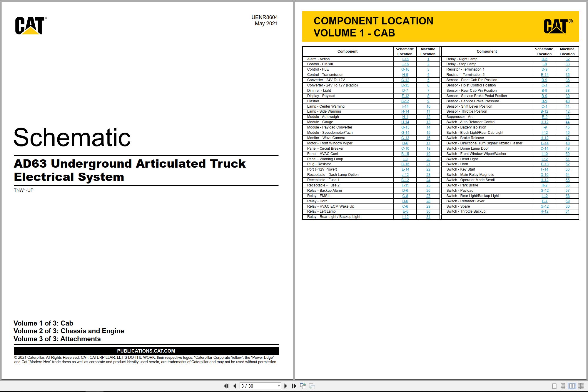Screen dimensions: 588x392
Task: Open schematic location I-14 for Lamp - Center Warning
Action: (405, 106)
